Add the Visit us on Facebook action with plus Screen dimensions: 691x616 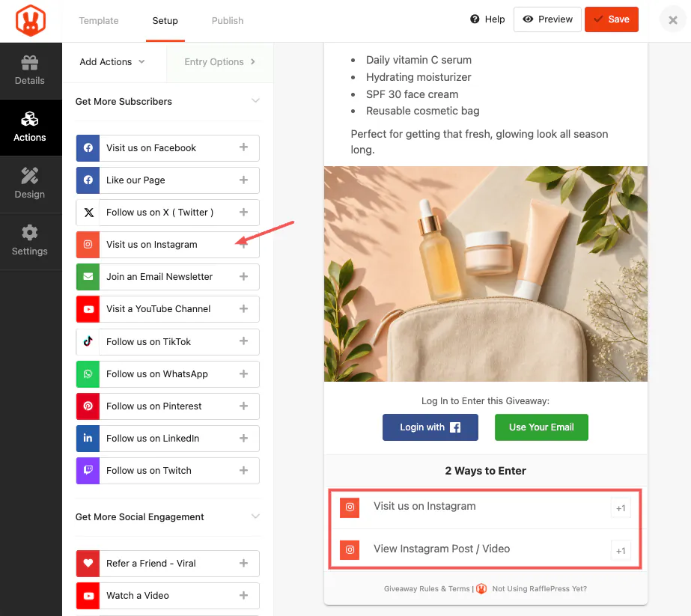tap(244, 147)
